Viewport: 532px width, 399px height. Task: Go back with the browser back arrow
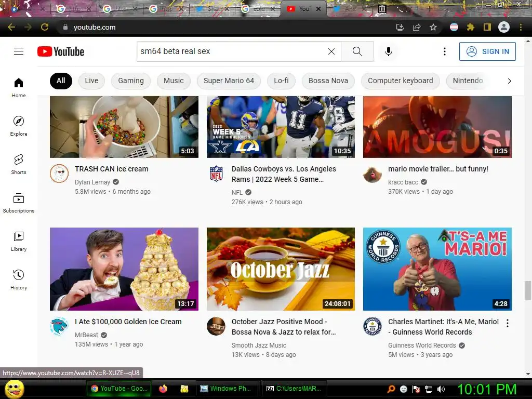pyautogui.click(x=11, y=27)
